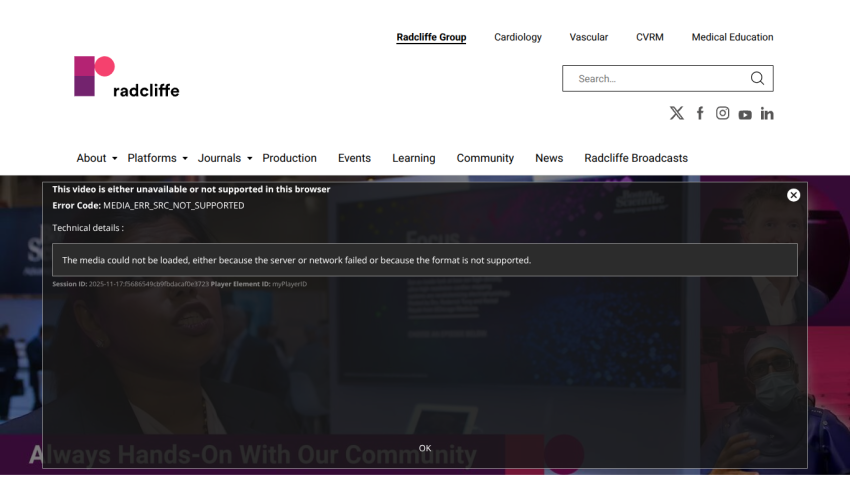Go to the Community page

[x=485, y=158]
